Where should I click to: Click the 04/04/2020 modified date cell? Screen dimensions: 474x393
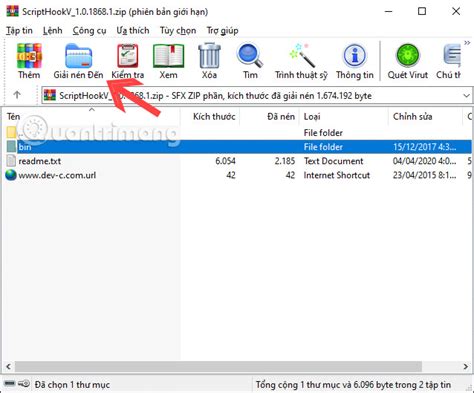pyautogui.click(x=424, y=161)
